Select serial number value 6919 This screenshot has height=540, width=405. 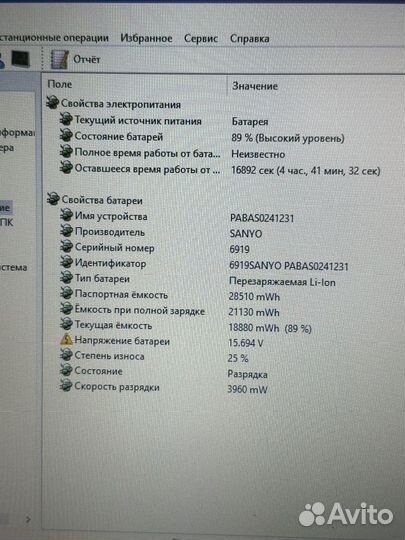tap(239, 249)
